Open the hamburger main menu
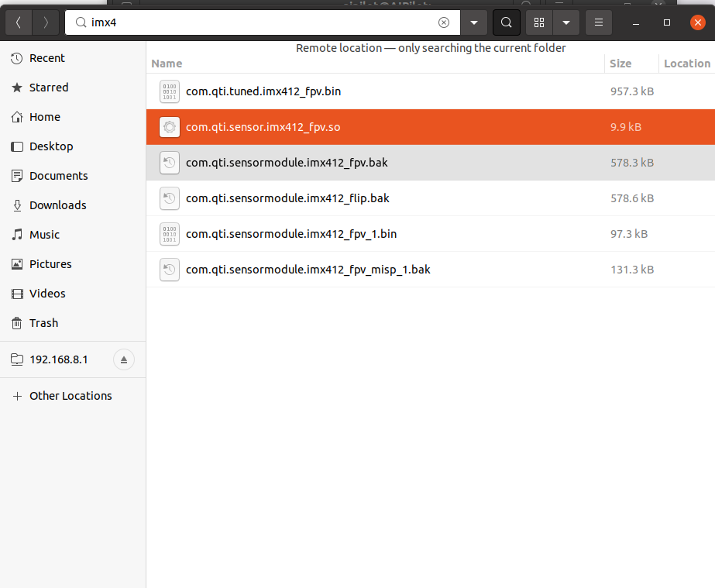The height and width of the screenshot is (588, 715). [x=598, y=23]
